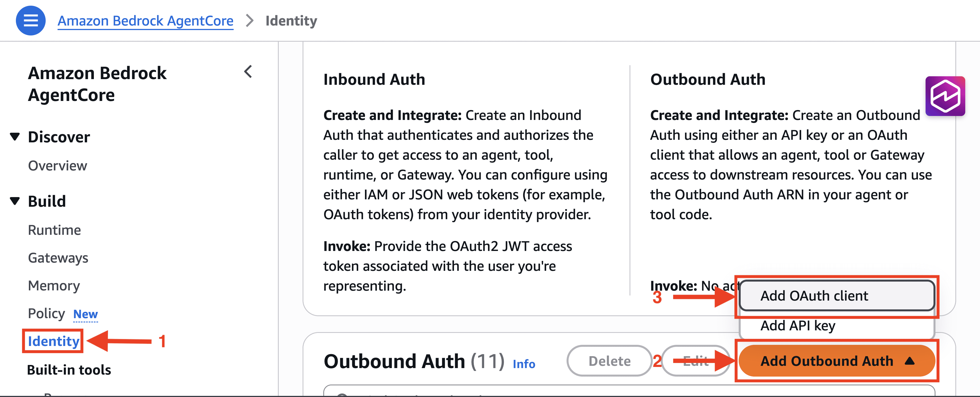The width and height of the screenshot is (980, 397).
Task: Navigate to Gateways in the sidebar
Action: 58,258
